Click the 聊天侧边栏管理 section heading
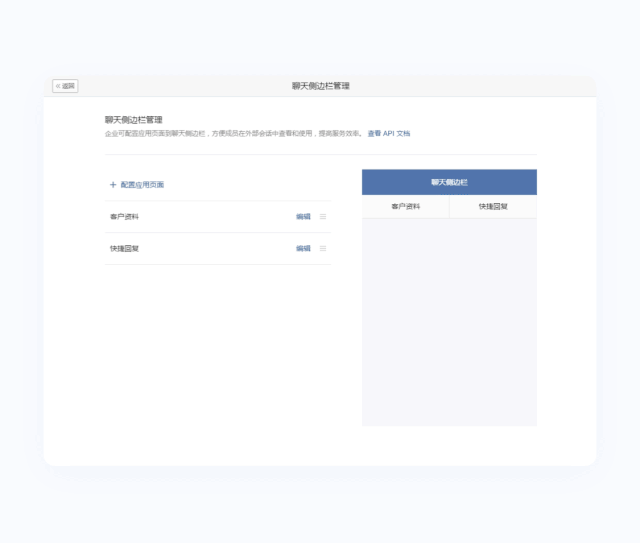640x543 pixels. tap(133, 120)
